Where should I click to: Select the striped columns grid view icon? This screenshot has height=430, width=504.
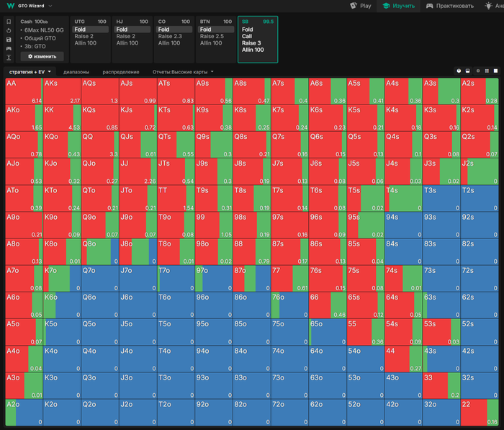[x=487, y=71]
